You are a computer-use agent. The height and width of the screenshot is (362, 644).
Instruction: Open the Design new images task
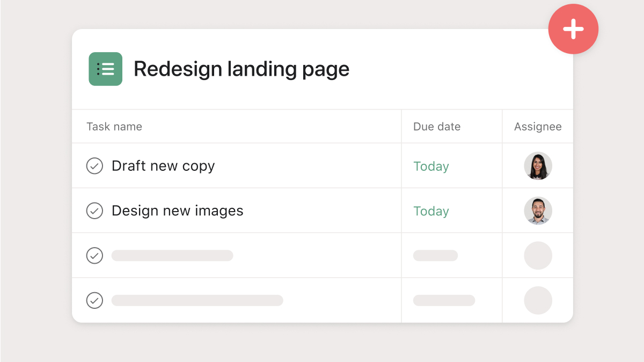177,211
